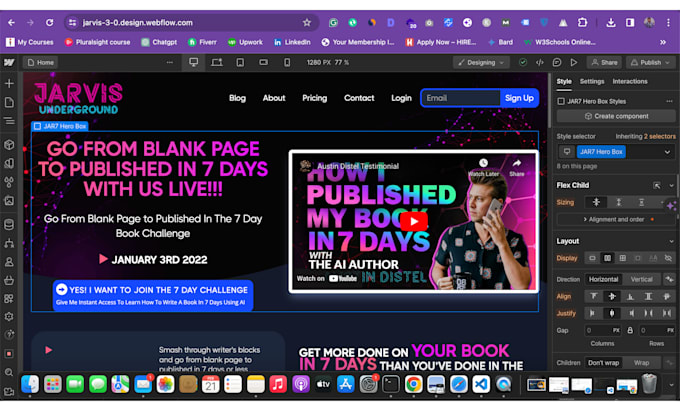This screenshot has width=680, height=411.
Task: Select the desktop breakpoint icon
Action: click(x=193, y=62)
